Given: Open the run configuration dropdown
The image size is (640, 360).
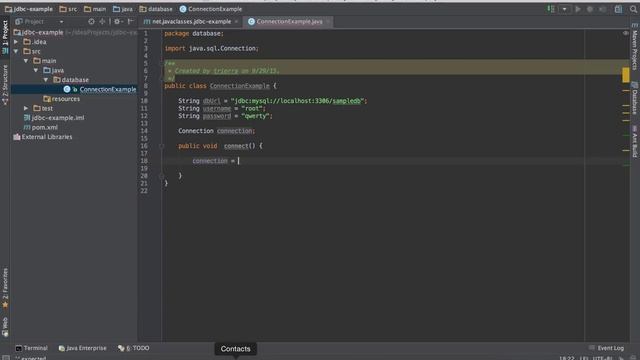Looking at the screenshot, I should (564, 9).
